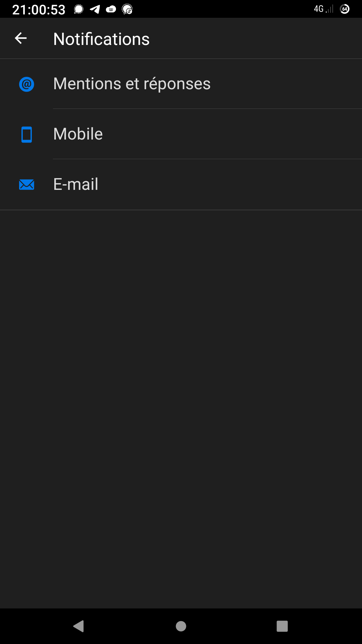
Task: Go back using the header arrow
Action: pyautogui.click(x=21, y=38)
